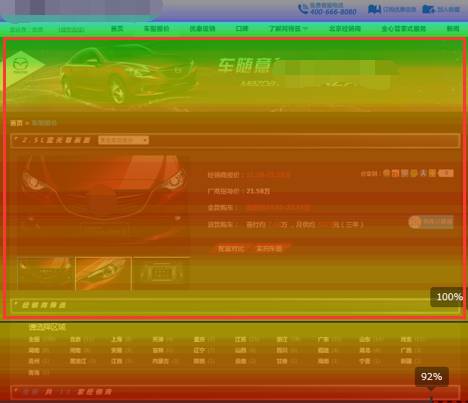Click the subscribe offers icon in header
Viewport: 468px width, 403px height.
point(374,9)
